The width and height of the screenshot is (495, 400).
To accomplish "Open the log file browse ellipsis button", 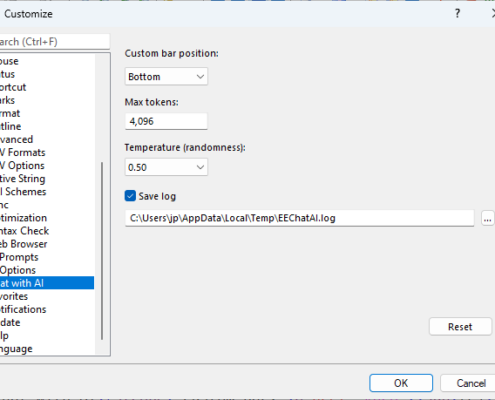I will pyautogui.click(x=487, y=219).
